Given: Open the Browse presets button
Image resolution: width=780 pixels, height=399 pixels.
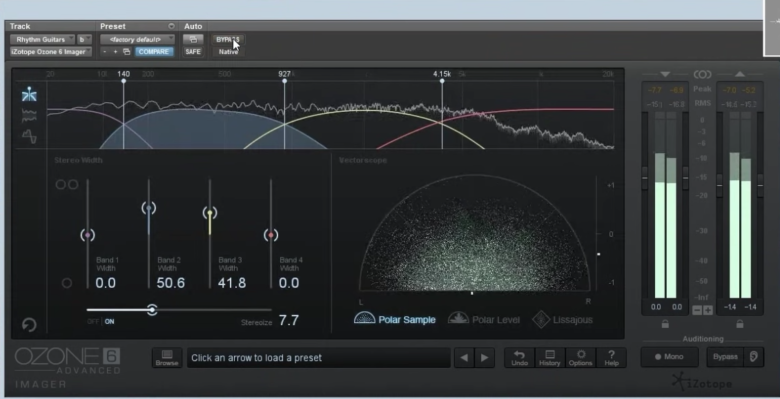Looking at the screenshot, I should click(167, 358).
